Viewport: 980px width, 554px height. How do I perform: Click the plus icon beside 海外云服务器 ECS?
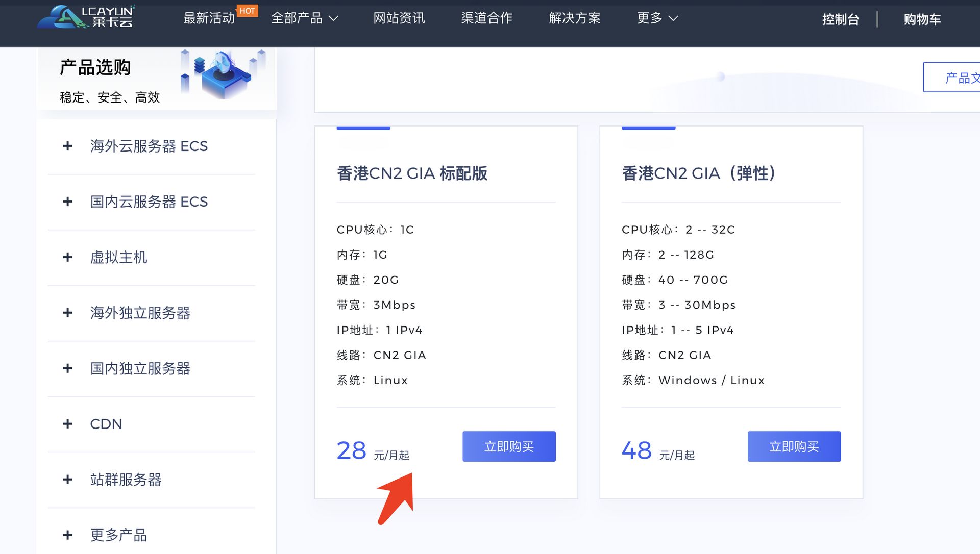coord(67,146)
